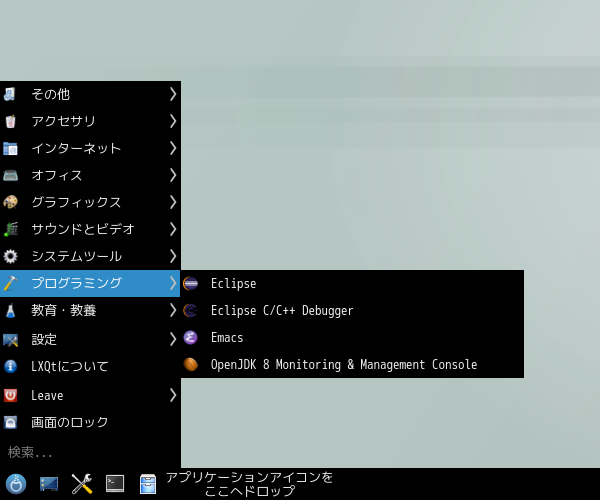
Task: Click the その他 category icon
Action: (x=10, y=94)
